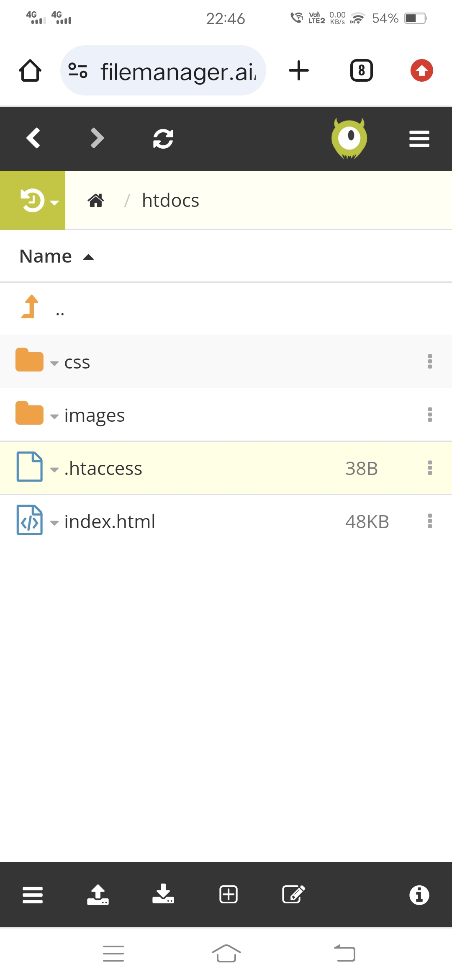Open the top-right hamburger menu
Screen dimensions: 452x980
tap(419, 139)
